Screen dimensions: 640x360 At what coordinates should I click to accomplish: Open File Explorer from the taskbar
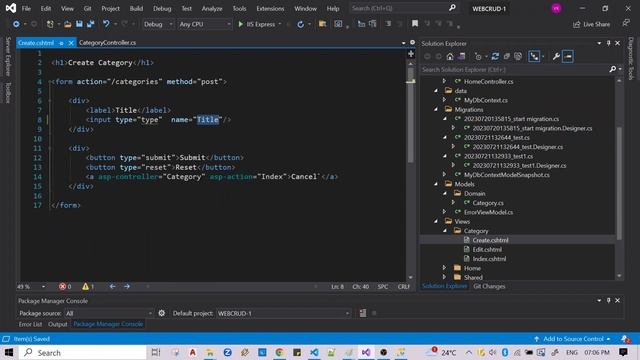[210, 352]
